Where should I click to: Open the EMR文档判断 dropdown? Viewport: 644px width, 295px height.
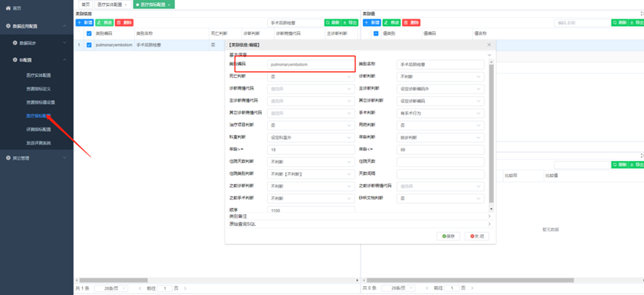point(441,199)
